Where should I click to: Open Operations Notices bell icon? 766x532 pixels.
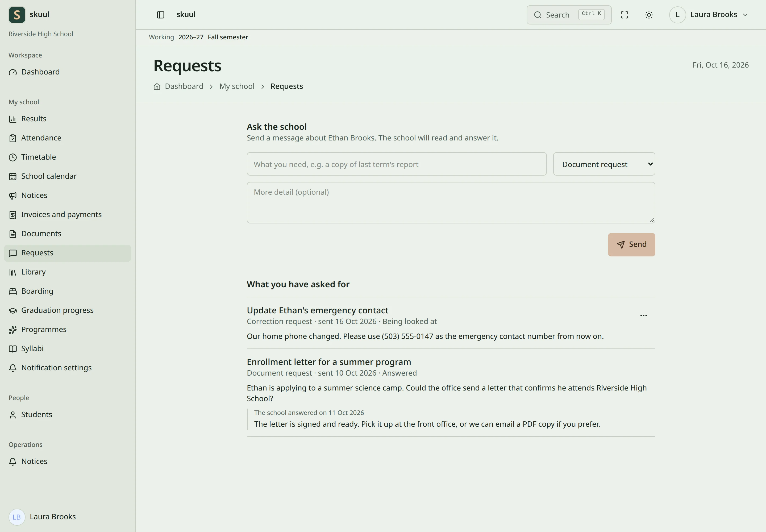tap(13, 462)
